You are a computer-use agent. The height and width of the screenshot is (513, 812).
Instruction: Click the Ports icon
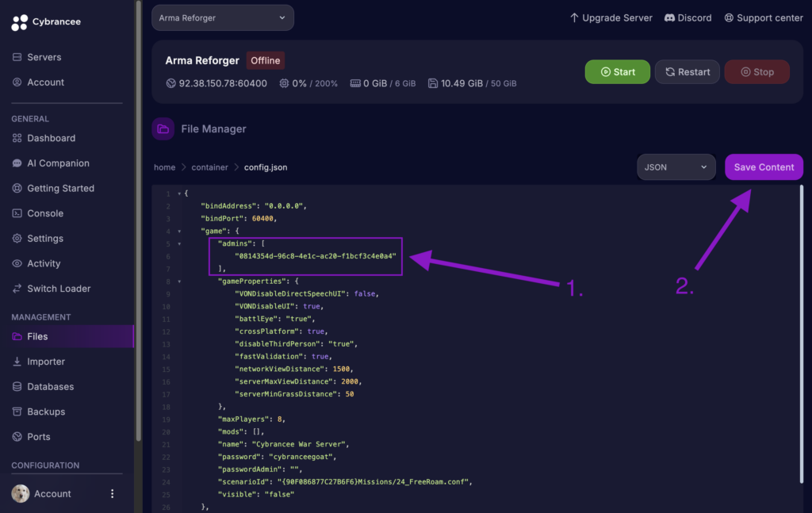17,436
